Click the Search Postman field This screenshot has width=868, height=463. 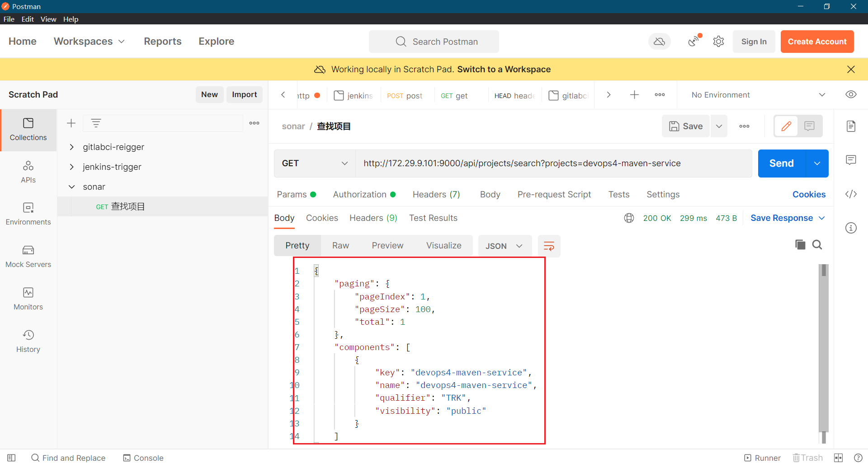tap(434, 42)
